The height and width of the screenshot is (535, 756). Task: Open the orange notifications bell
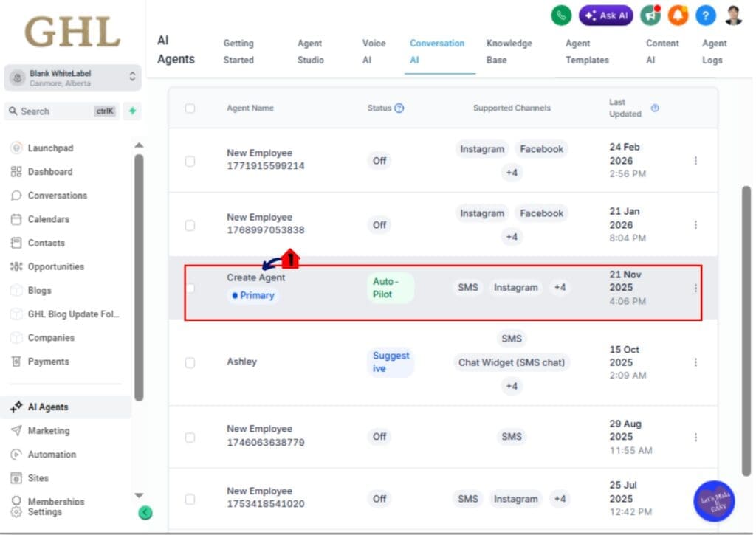[x=678, y=15]
